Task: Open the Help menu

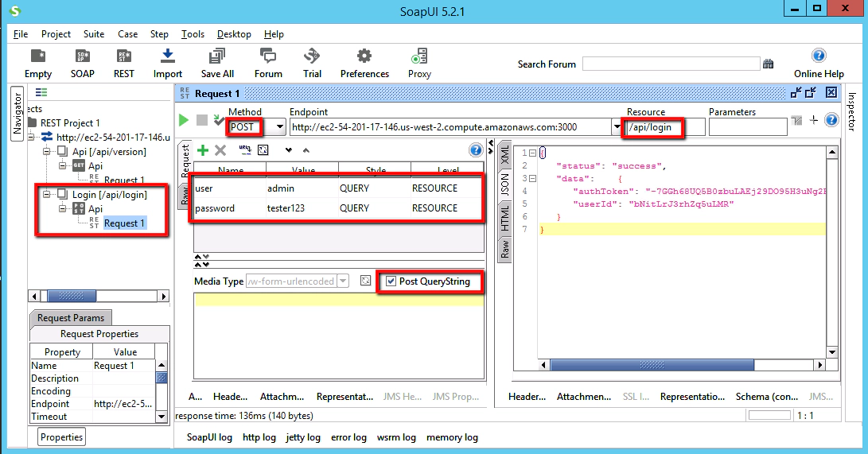Action: coord(274,33)
